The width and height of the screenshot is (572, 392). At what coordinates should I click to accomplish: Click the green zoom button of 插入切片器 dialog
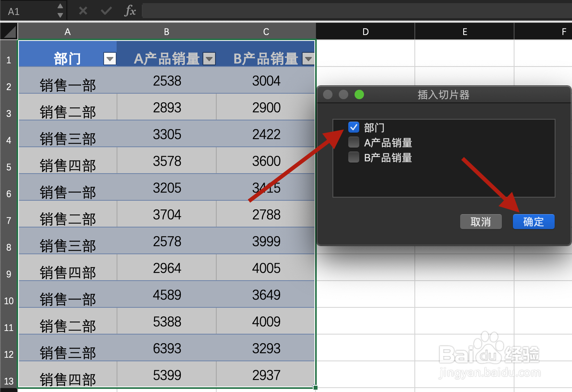tap(359, 94)
